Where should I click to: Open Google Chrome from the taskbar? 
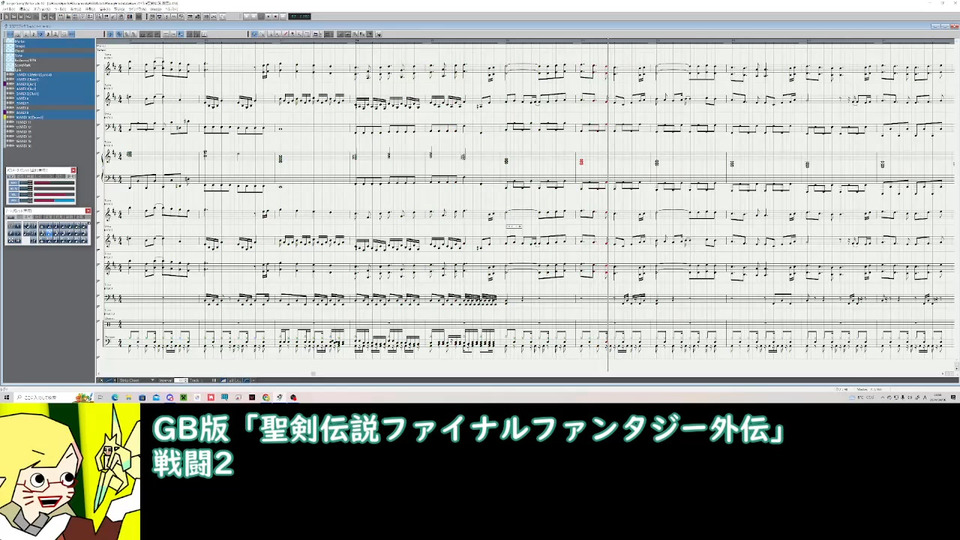(266, 397)
